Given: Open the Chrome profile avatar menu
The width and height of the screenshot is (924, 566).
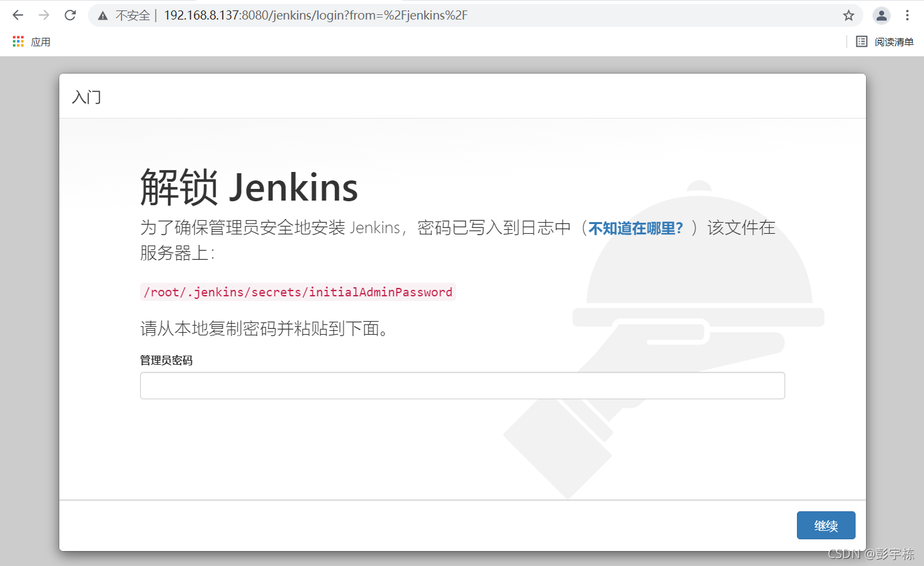Looking at the screenshot, I should pyautogui.click(x=881, y=16).
